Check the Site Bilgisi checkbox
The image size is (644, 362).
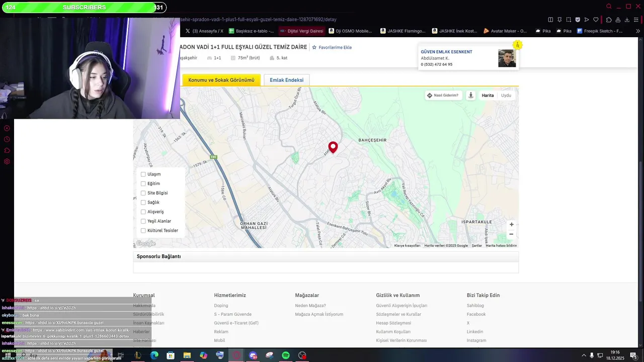click(x=143, y=193)
